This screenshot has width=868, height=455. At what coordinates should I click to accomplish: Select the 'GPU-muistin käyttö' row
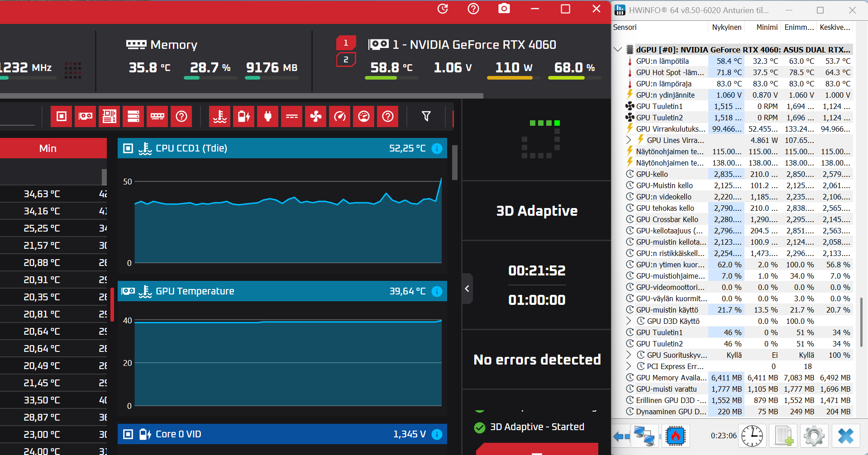tap(739, 310)
